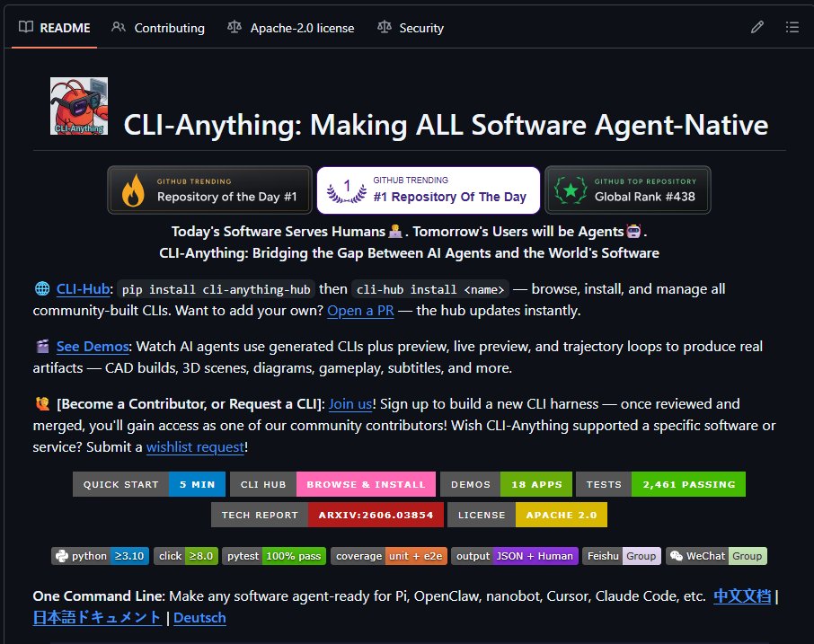Image resolution: width=814 pixels, height=644 pixels.
Task: Click the pencil edit file icon
Action: (x=756, y=27)
